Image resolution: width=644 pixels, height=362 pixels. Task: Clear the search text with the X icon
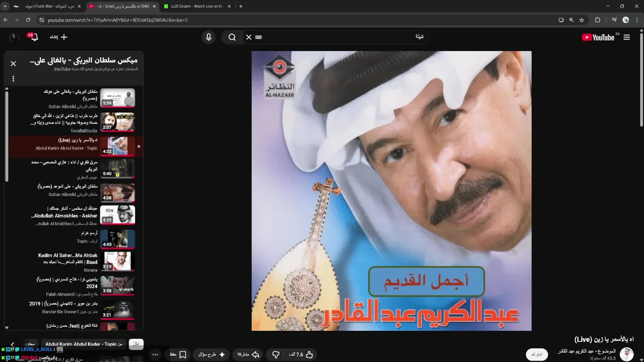pyautogui.click(x=249, y=37)
